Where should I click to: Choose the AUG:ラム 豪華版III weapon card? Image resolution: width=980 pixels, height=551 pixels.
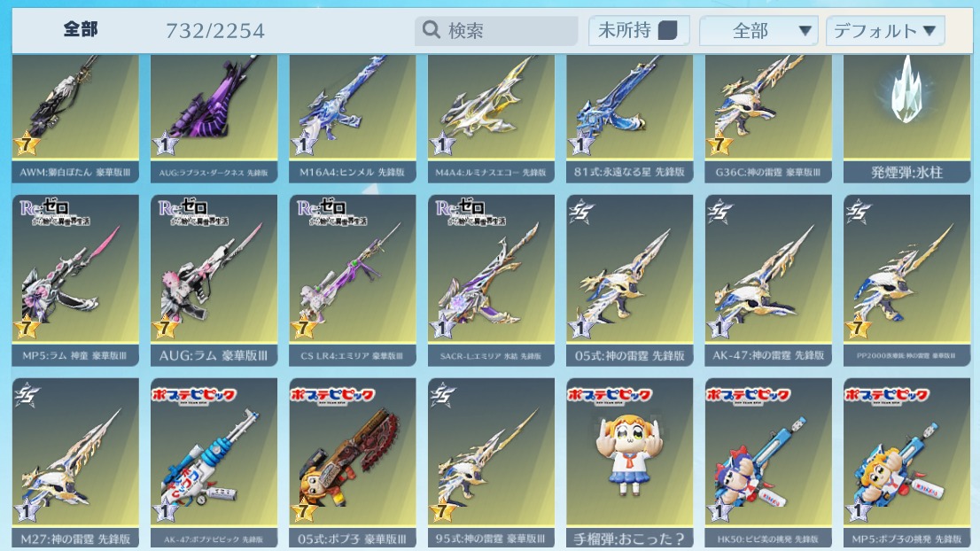tap(214, 281)
